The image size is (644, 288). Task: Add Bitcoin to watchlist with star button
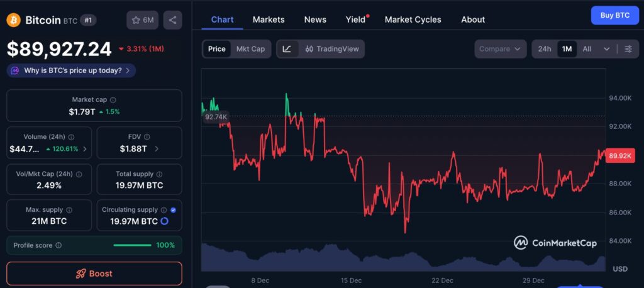click(142, 20)
